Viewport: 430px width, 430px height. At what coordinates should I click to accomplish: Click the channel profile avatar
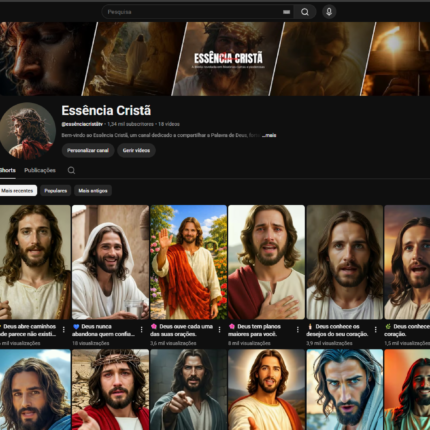27,131
